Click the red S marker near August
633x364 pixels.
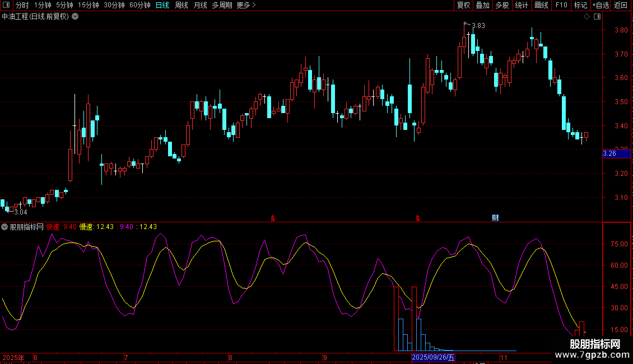[273, 217]
